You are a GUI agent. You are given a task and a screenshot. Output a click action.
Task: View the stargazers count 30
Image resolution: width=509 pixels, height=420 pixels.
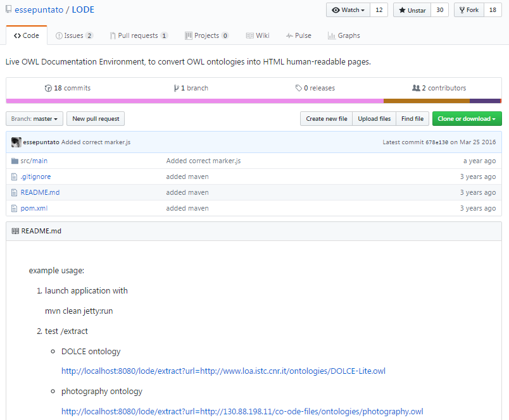tap(439, 10)
